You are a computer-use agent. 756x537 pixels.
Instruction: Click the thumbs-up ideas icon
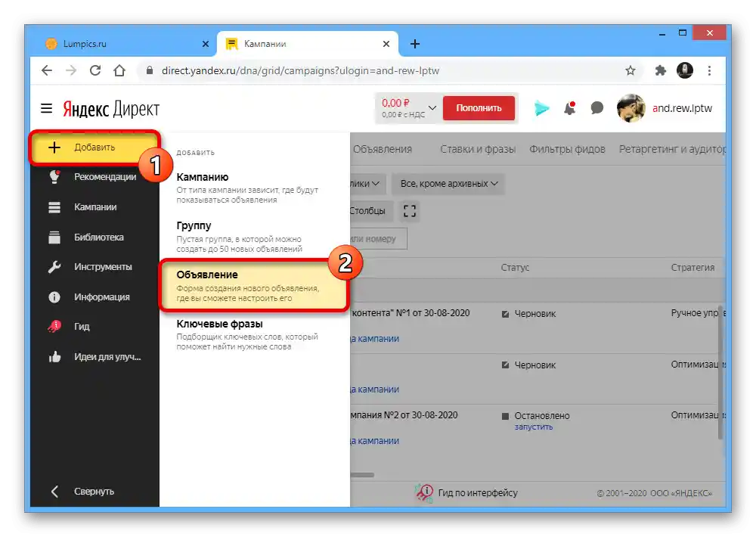(x=54, y=357)
